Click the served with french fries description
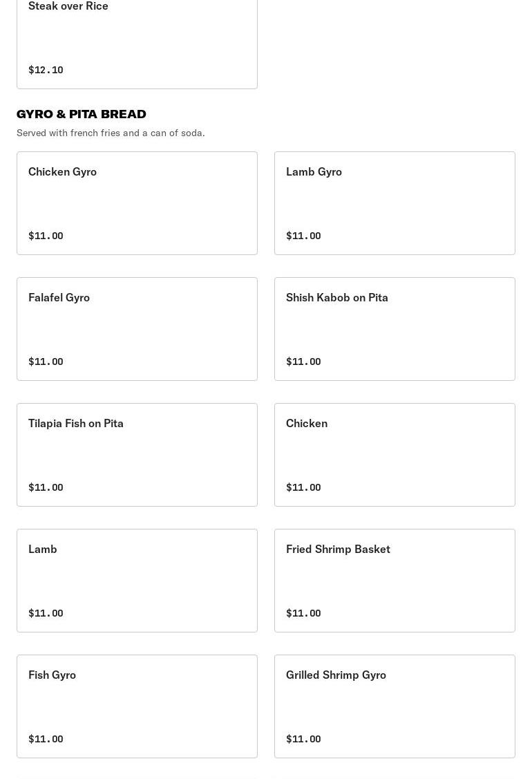 point(111,133)
